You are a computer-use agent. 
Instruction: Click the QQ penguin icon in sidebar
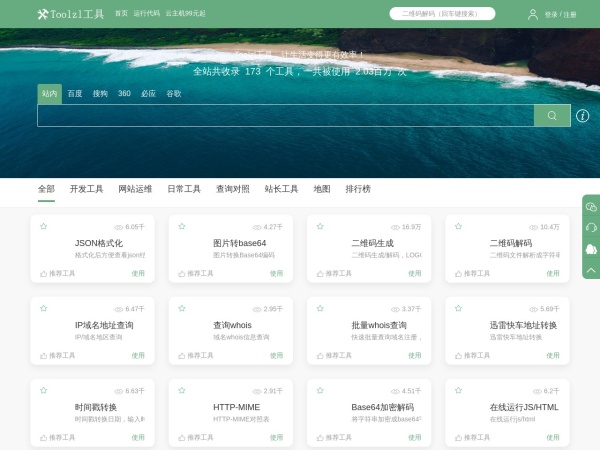591,248
